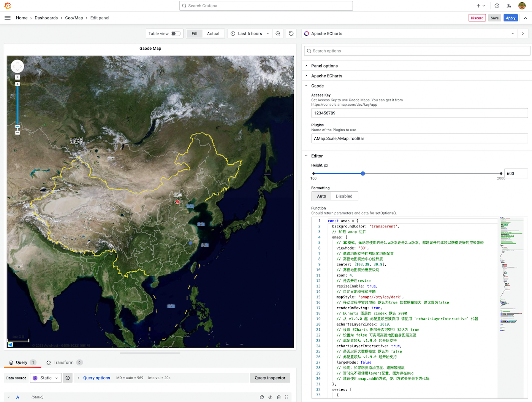Delete the query with the trash icon
Viewport: 532px width, 402px height.
click(279, 397)
